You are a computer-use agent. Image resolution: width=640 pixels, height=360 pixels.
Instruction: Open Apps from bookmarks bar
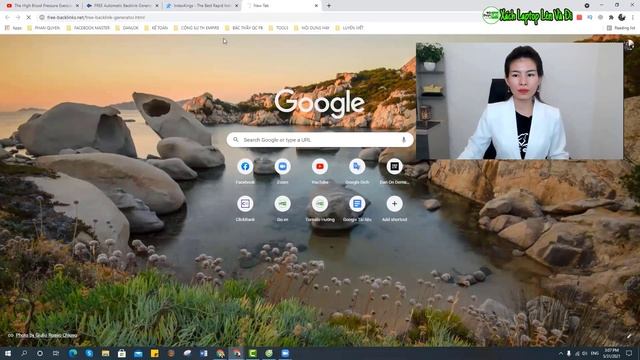pos(13,28)
